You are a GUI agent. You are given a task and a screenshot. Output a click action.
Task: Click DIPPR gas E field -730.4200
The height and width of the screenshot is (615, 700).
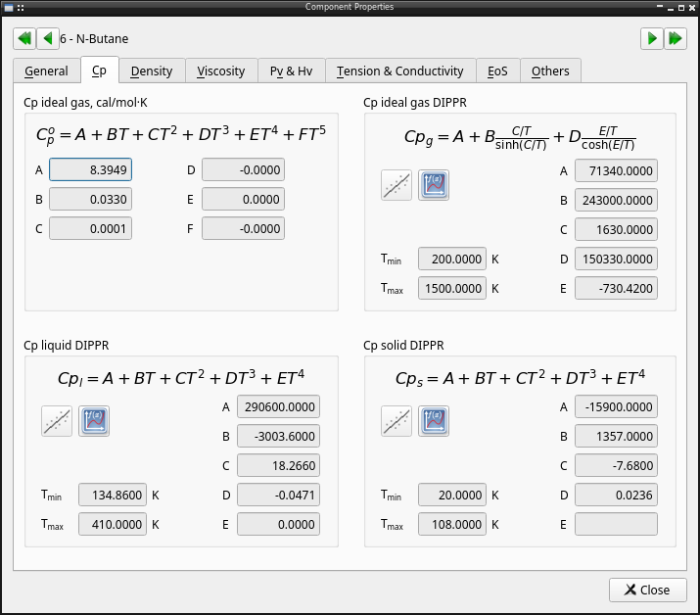click(x=616, y=289)
